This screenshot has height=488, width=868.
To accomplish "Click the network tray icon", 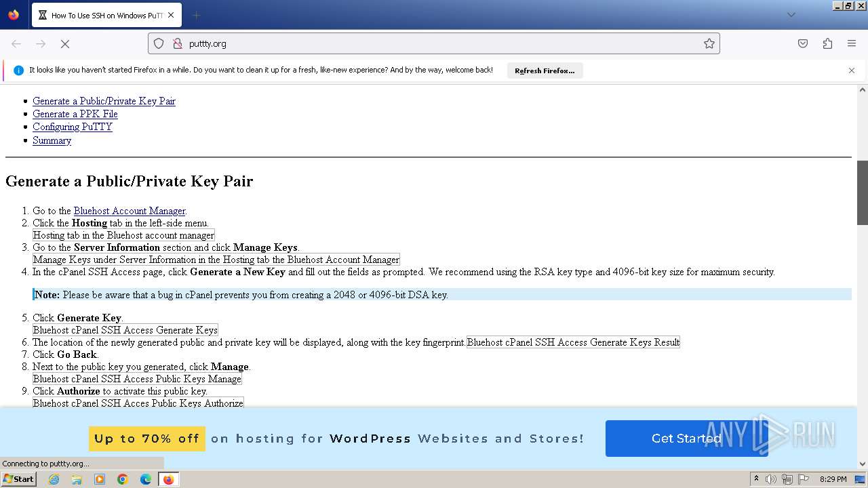I will (787, 479).
